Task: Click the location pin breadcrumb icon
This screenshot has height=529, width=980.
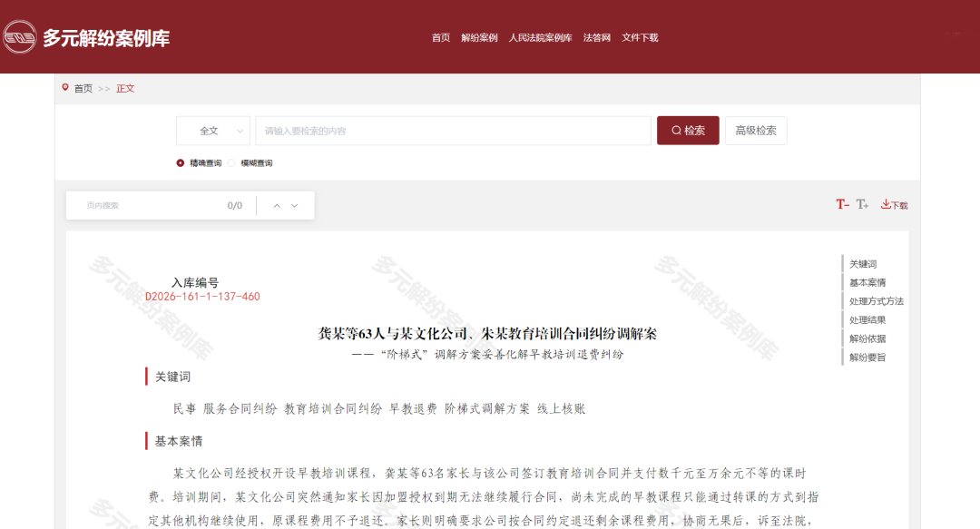Action: (65, 87)
